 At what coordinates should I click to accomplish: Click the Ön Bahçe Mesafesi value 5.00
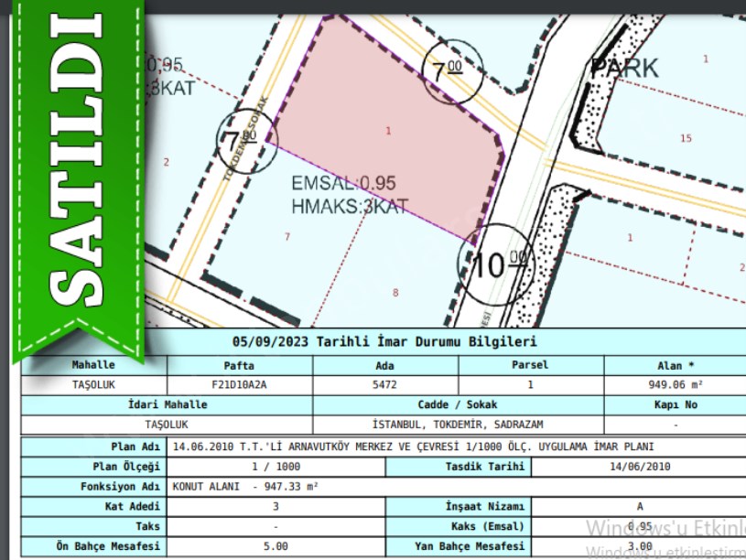pyautogui.click(x=276, y=546)
